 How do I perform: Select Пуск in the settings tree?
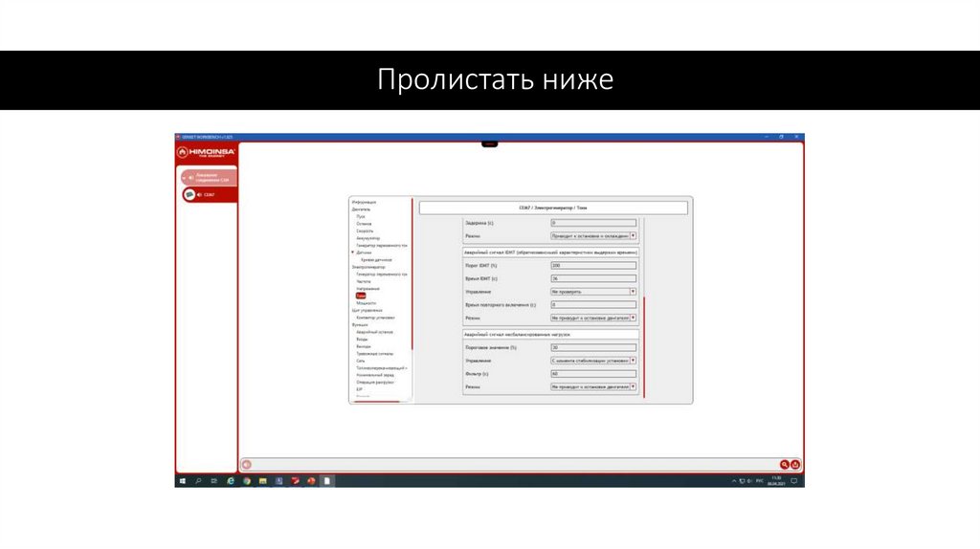pos(361,217)
